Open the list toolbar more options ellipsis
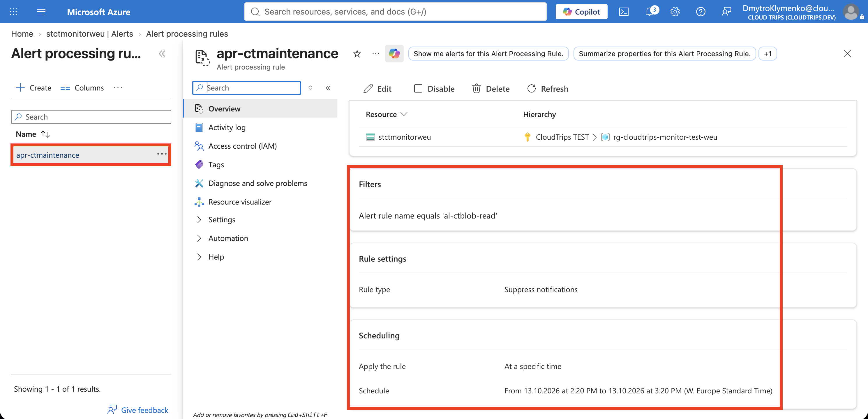 [118, 88]
